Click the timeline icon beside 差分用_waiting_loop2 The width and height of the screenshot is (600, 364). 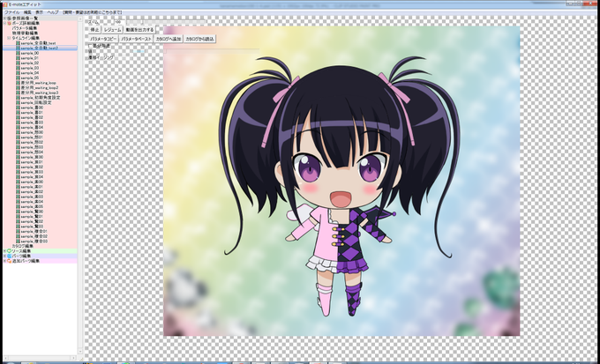(x=18, y=87)
